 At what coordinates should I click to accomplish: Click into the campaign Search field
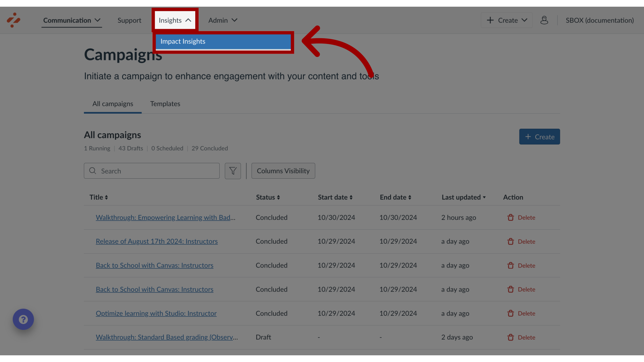pos(152,171)
